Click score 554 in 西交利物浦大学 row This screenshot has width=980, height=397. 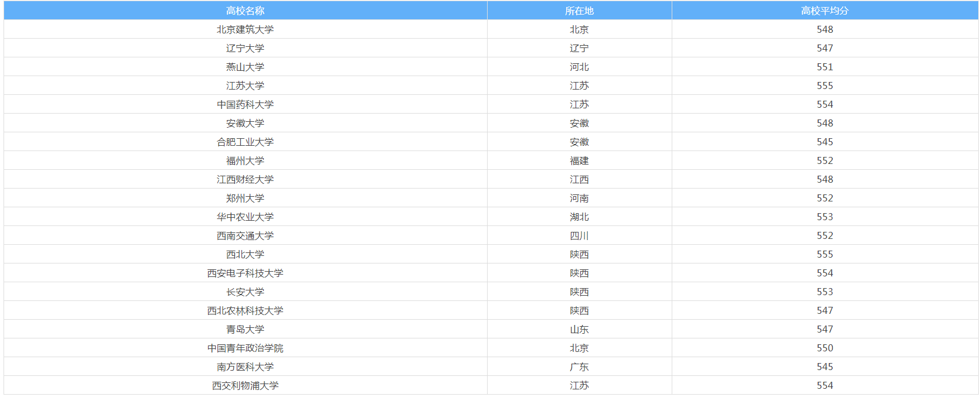(825, 385)
